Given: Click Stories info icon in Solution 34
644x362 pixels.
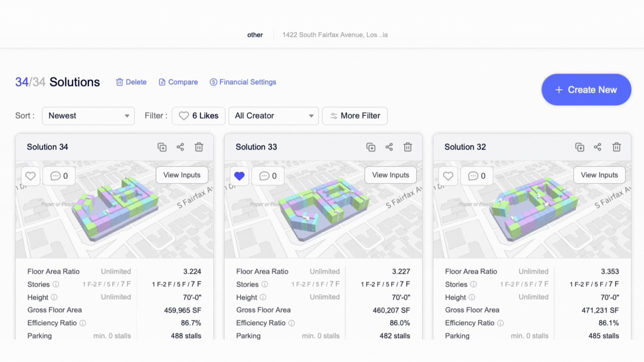Looking at the screenshot, I should tap(56, 284).
